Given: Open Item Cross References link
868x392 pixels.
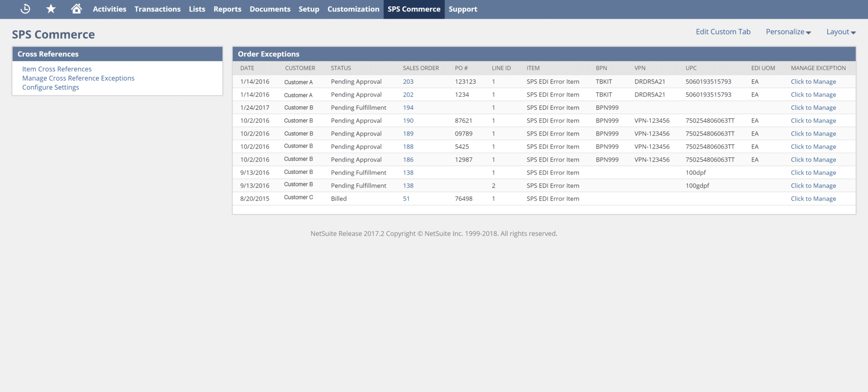Looking at the screenshot, I should click(x=57, y=69).
